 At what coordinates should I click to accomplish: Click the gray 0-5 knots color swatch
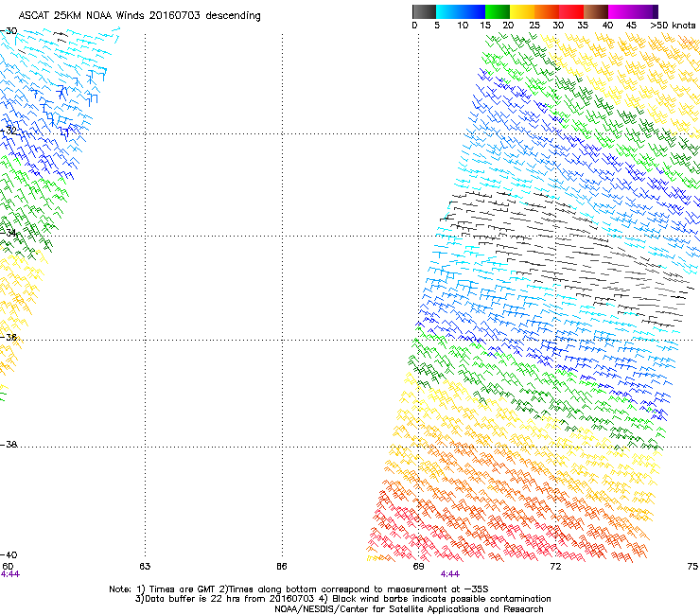[424, 11]
